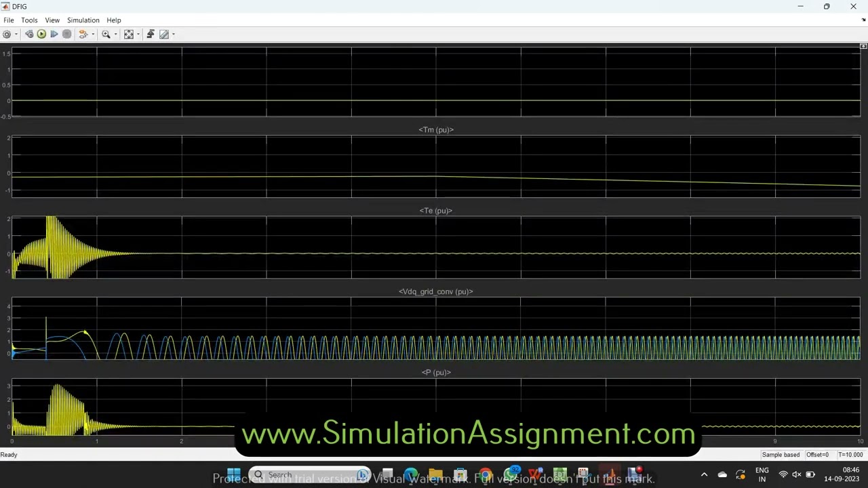Highlight the Simulink signal block

[83, 34]
